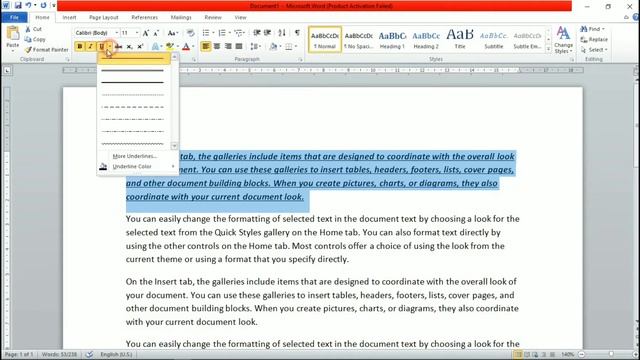Select the dashed underline style
640x360 pixels.
[133, 107]
